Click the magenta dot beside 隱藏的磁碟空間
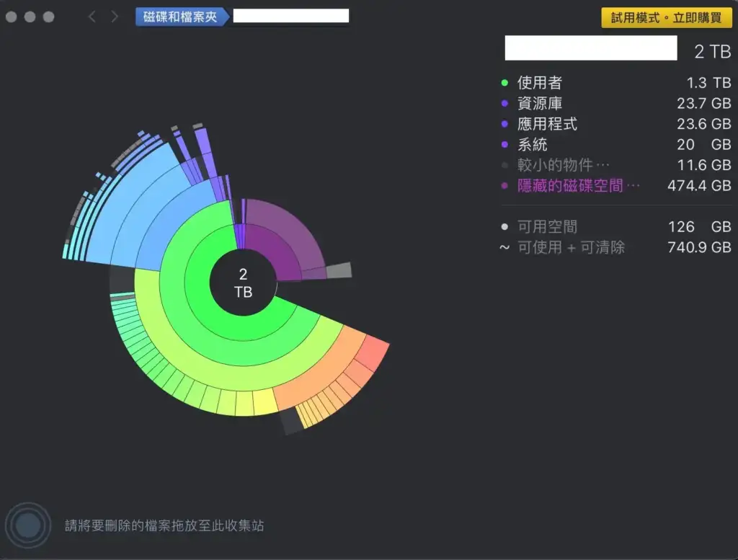Viewport: 738px width, 560px height. tap(504, 186)
